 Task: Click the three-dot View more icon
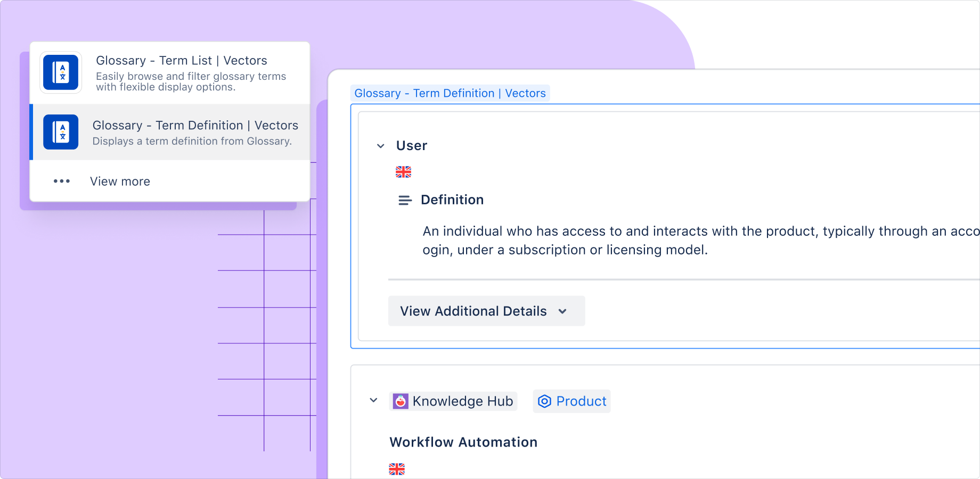(62, 181)
